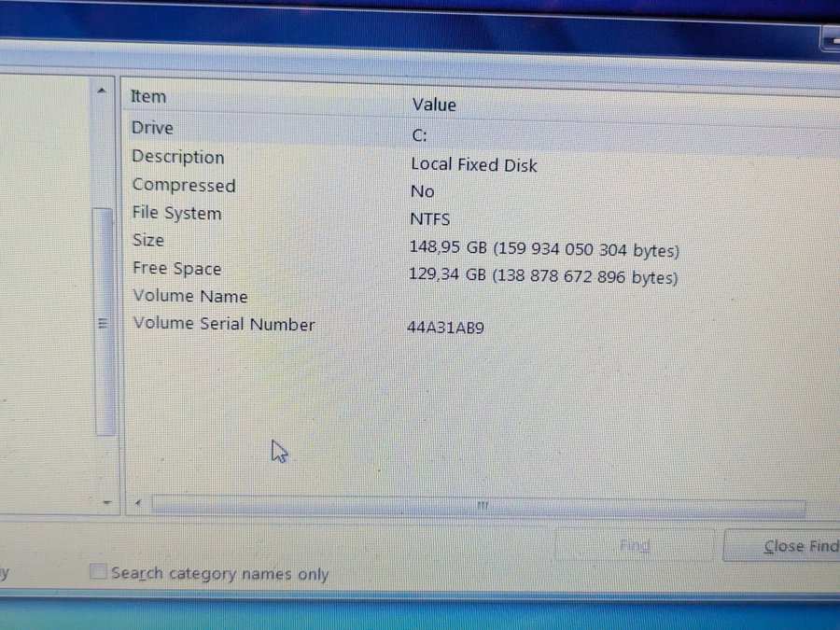
Task: Sort by the Item column header
Action: coord(148,96)
